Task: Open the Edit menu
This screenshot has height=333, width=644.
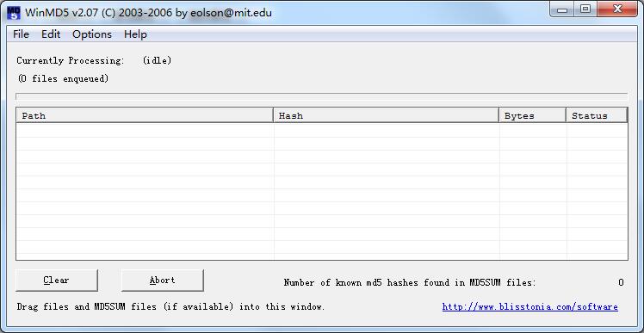Action: [x=51, y=34]
